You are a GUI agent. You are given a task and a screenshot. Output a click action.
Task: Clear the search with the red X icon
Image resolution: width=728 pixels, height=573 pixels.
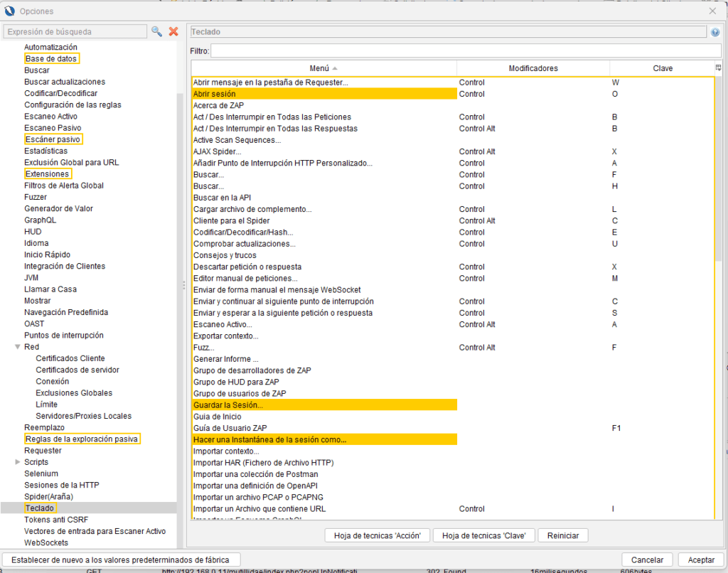click(173, 31)
